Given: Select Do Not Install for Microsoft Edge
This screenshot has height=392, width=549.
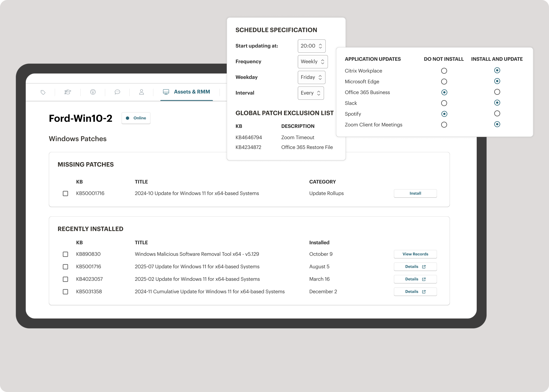Looking at the screenshot, I should [444, 81].
